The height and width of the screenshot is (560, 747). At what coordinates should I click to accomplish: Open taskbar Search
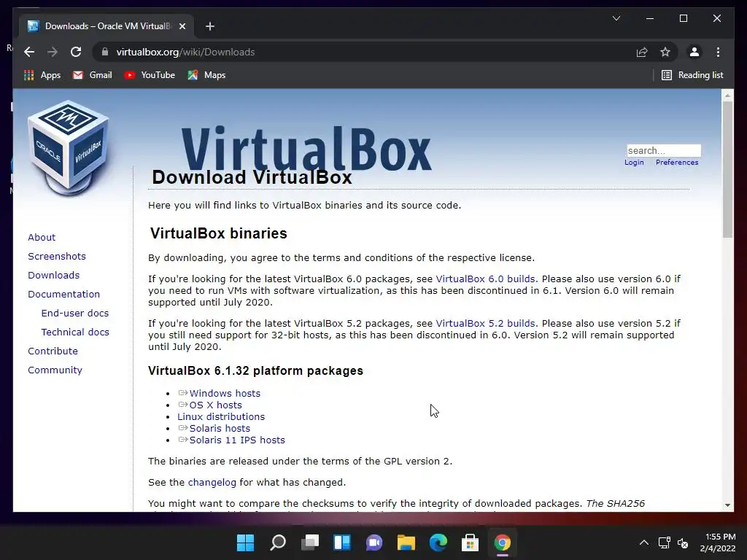[x=278, y=542]
